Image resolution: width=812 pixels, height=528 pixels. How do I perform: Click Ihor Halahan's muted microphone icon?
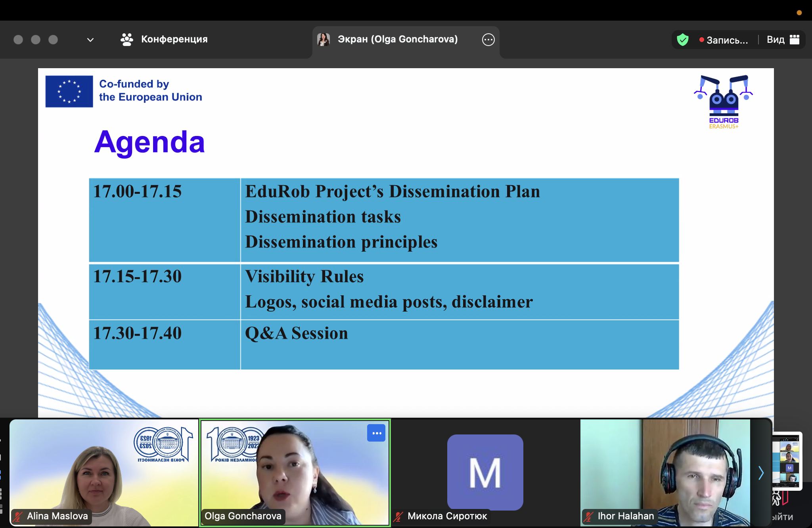point(588,516)
